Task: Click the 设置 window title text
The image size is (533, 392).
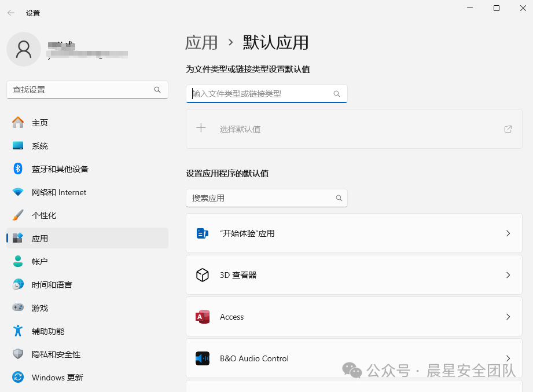Action: 33,13
